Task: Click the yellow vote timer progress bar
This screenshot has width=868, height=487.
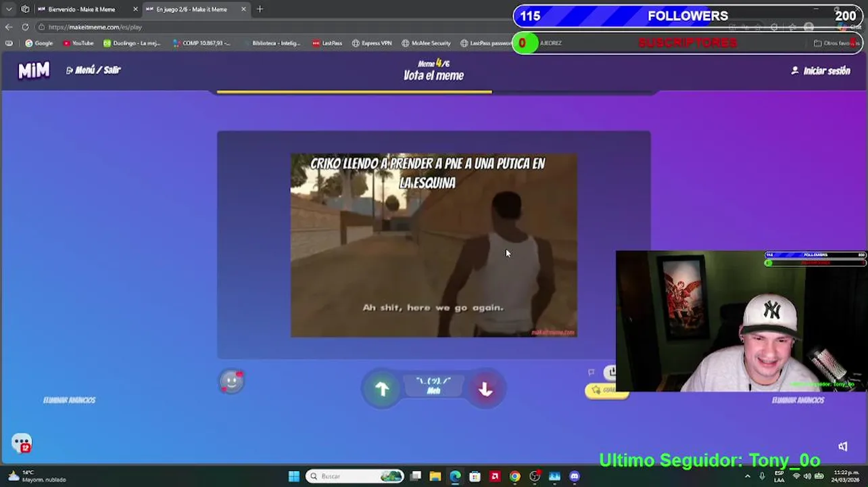Action: pyautogui.click(x=354, y=91)
